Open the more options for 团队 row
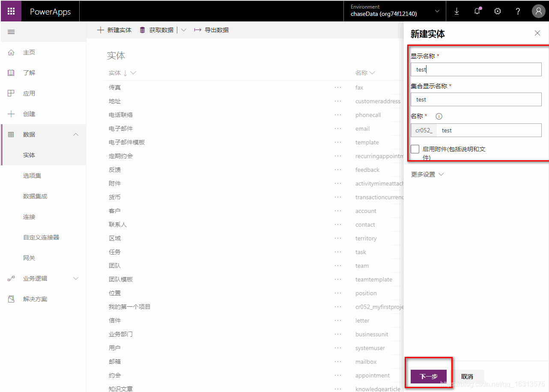The image size is (549, 392). 338,266
